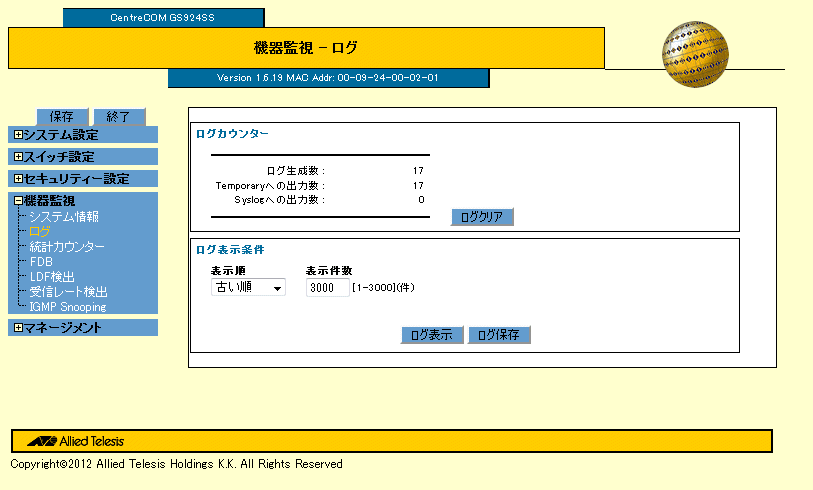Open LDF検出 in the sidebar
This screenshot has width=813, height=490.
coord(52,277)
